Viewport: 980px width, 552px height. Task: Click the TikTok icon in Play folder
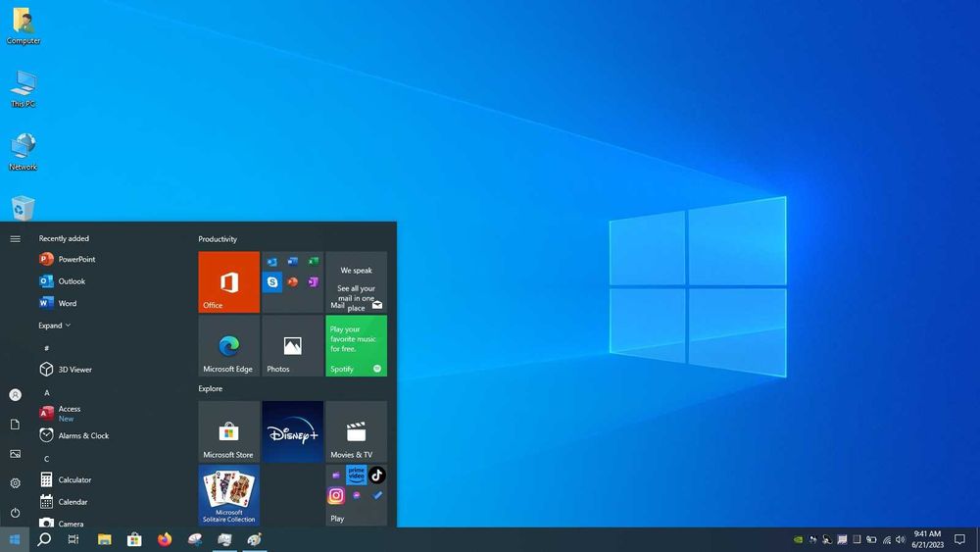(377, 476)
